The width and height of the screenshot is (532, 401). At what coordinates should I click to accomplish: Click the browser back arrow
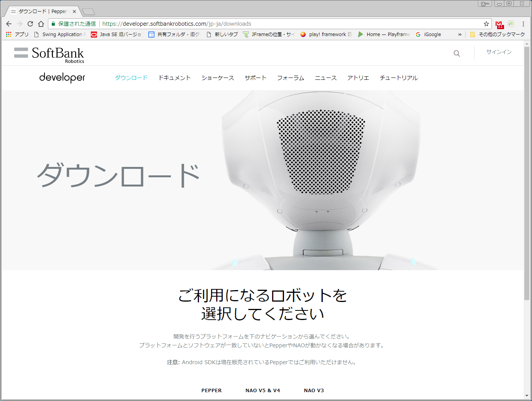(9, 24)
